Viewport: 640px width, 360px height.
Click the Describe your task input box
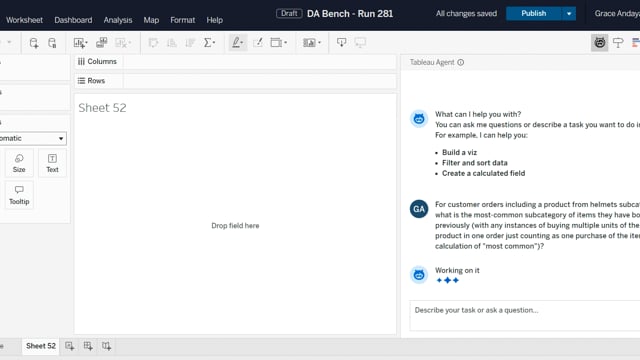coord(525,316)
